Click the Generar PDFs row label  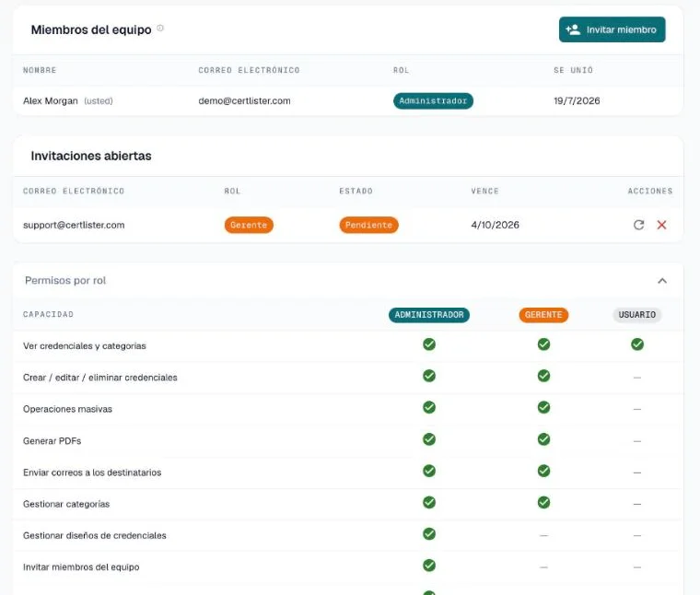(52, 441)
